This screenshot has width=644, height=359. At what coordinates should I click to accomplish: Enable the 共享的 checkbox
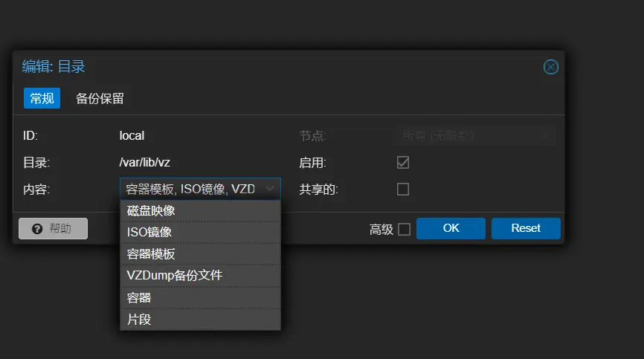click(x=403, y=190)
